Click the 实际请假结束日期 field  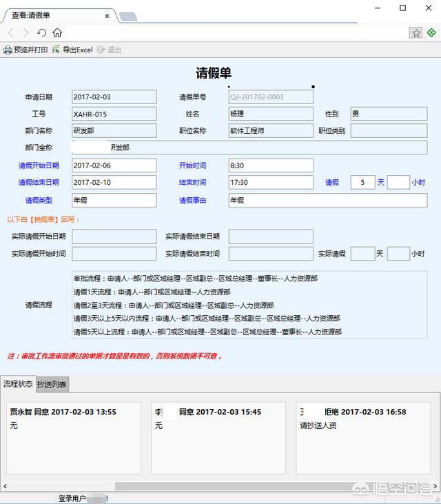pyautogui.click(x=271, y=236)
